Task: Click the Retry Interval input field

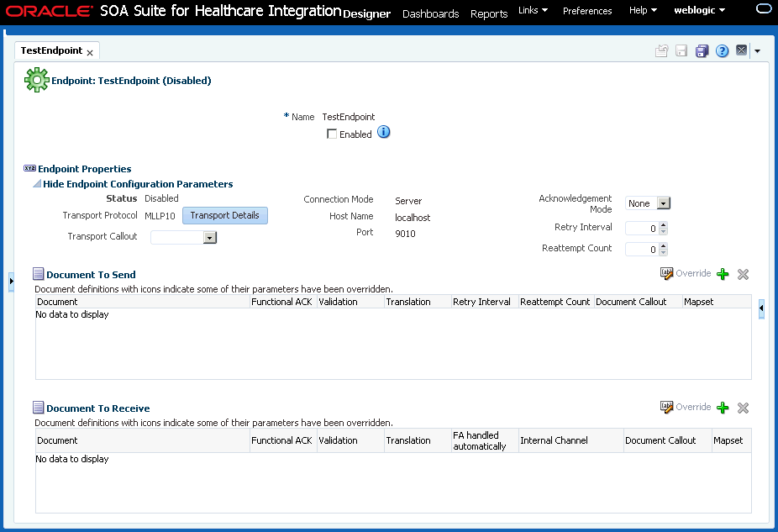Action: [642, 229]
